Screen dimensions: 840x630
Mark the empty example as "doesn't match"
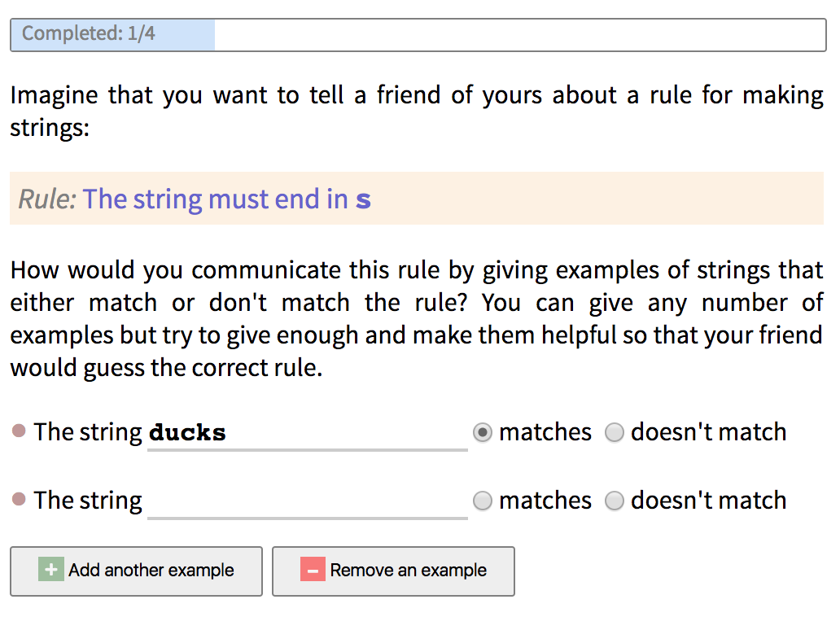(x=615, y=501)
